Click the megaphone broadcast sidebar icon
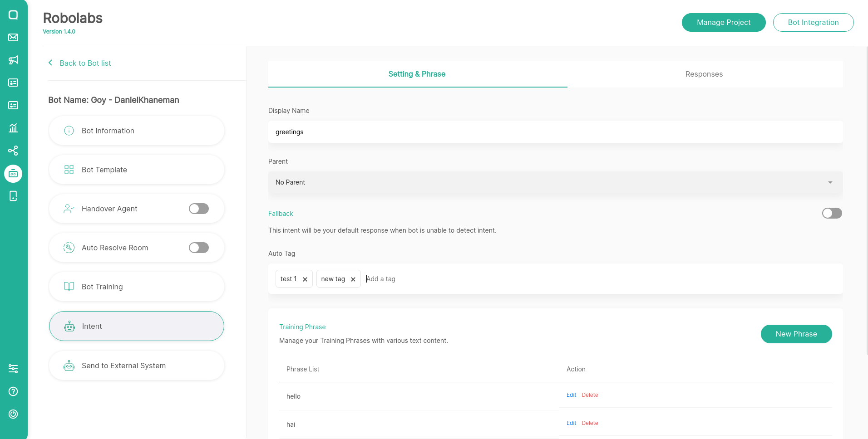This screenshot has width=868, height=439. click(13, 60)
